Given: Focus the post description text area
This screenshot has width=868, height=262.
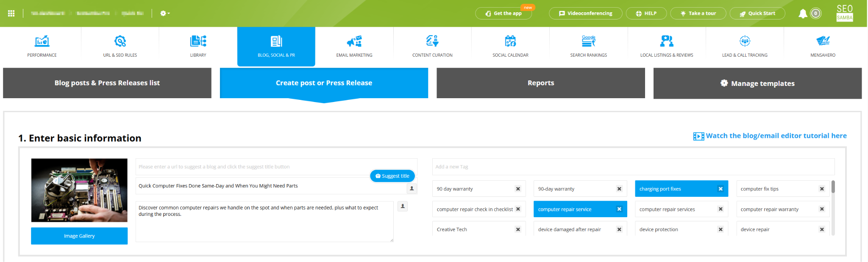Looking at the screenshot, I should click(x=264, y=221).
